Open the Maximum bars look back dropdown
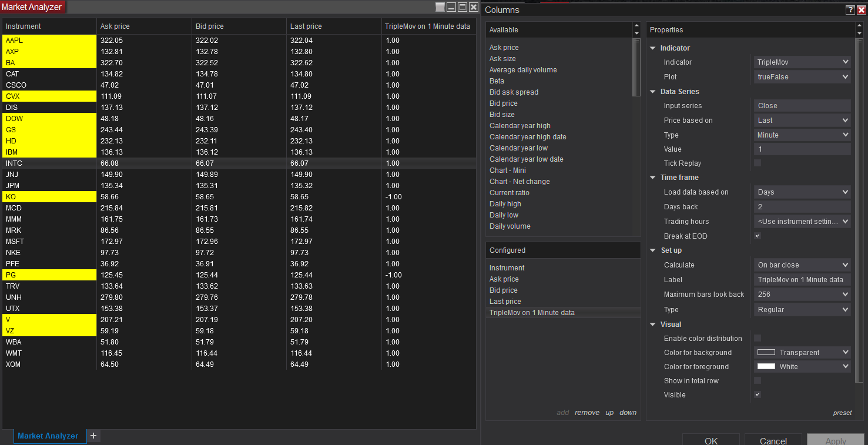The width and height of the screenshot is (868, 445). tap(802, 294)
